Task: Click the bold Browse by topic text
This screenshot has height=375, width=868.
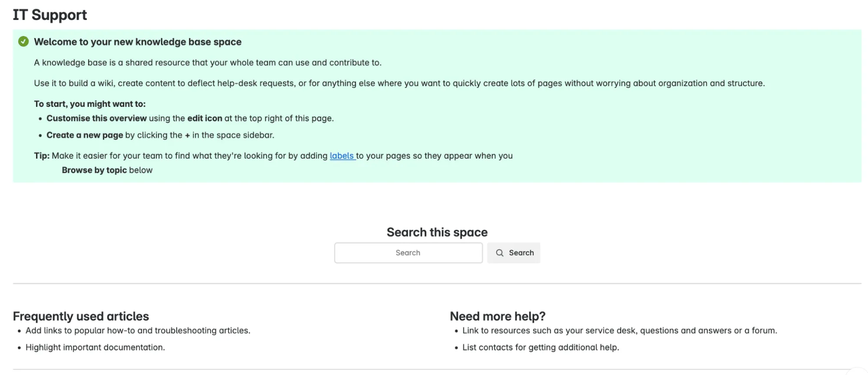Action: 94,170
